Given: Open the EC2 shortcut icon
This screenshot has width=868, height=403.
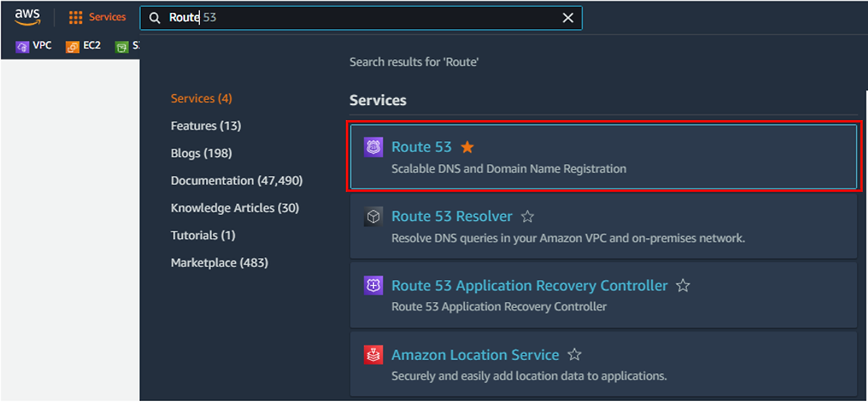Looking at the screenshot, I should pos(72,47).
